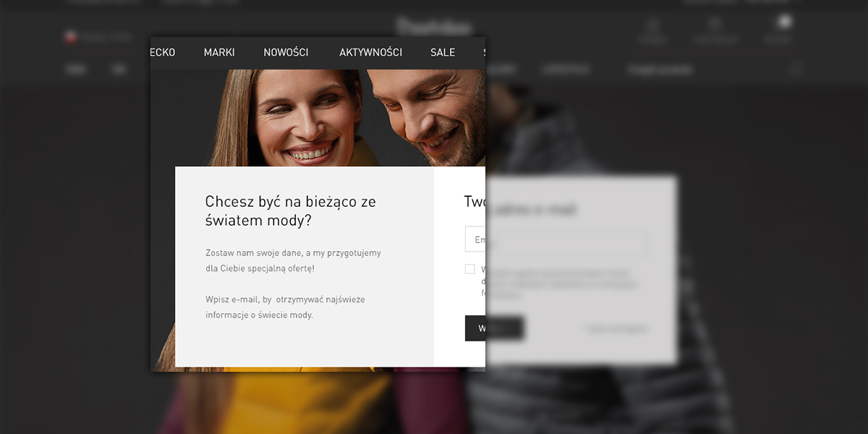Click the blurred decline link in the dimmed popup
The height and width of the screenshot is (434, 868).
point(616,329)
